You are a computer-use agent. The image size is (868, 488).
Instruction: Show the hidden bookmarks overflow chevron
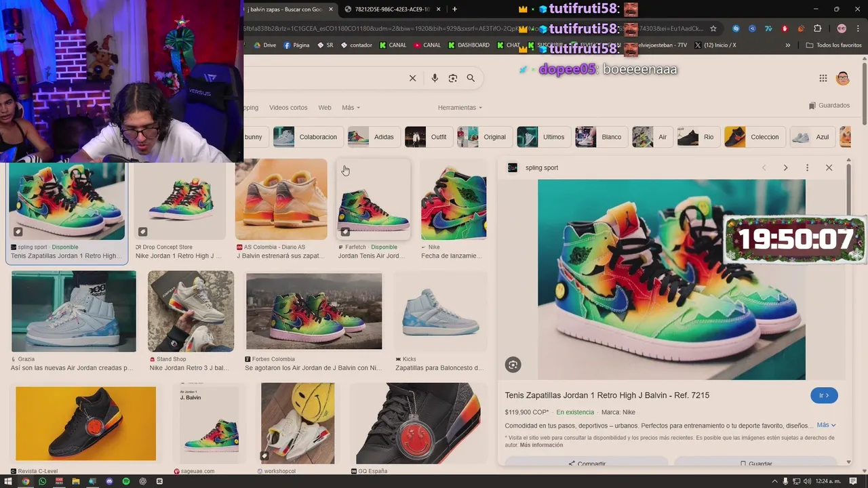pyautogui.click(x=787, y=45)
